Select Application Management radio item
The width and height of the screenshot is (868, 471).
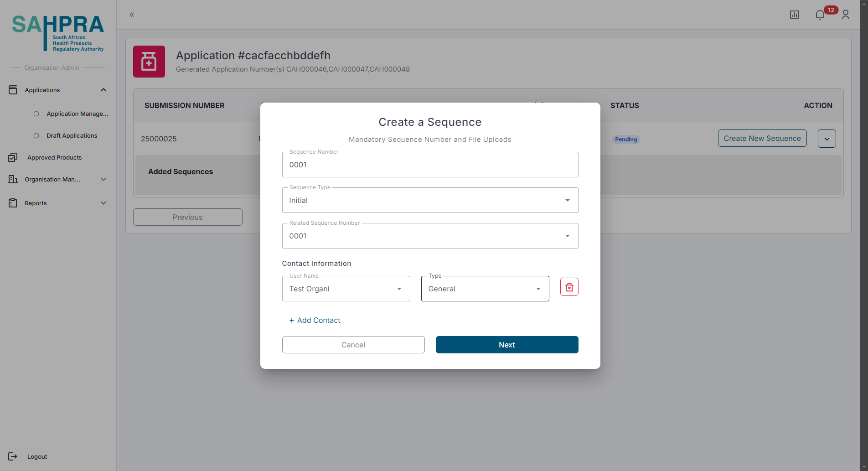point(36,114)
